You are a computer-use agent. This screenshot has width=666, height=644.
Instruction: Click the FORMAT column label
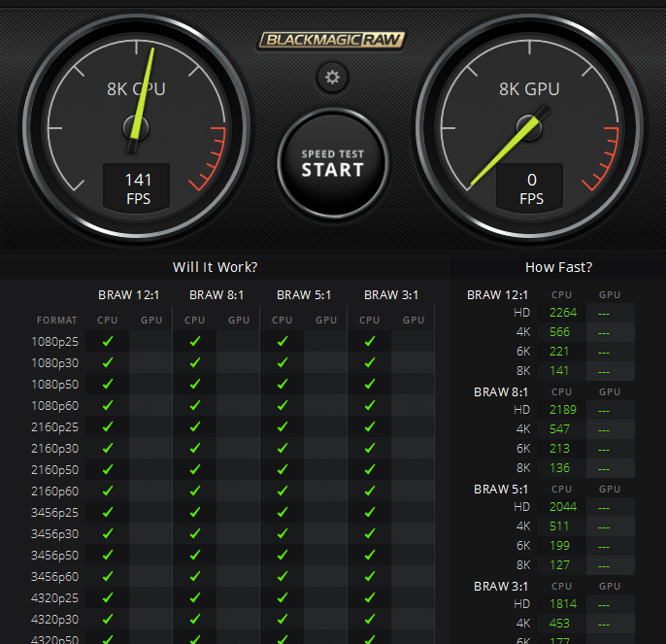click(57, 321)
